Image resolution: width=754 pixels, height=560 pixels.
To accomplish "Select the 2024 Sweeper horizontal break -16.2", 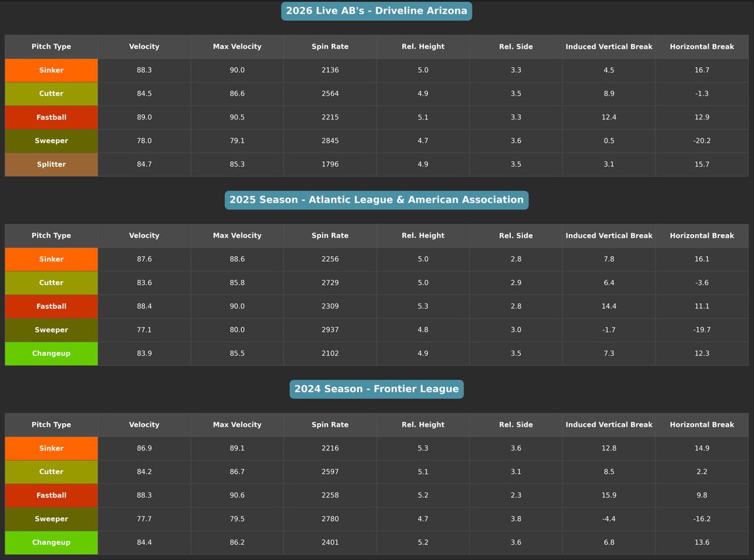I will pos(702,519).
